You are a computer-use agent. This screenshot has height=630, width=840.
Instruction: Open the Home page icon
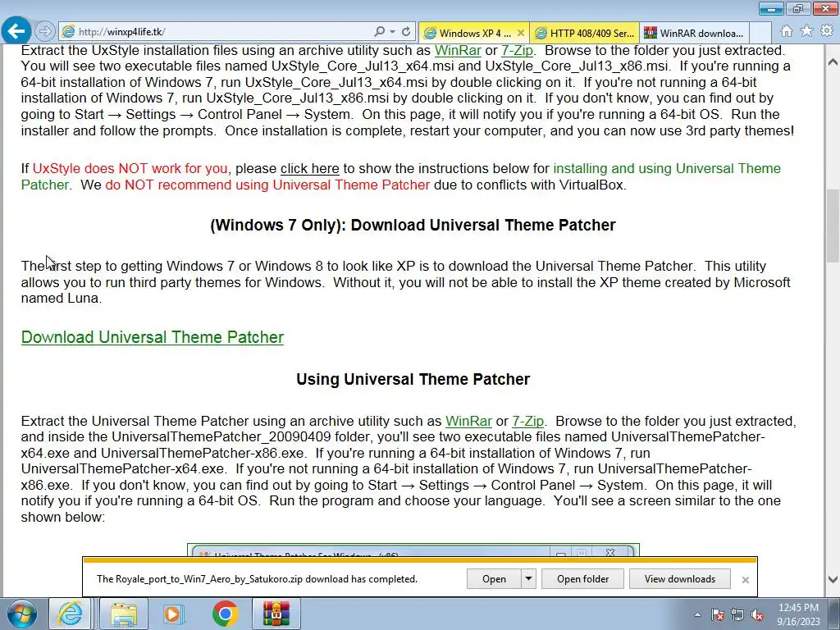pos(787,31)
